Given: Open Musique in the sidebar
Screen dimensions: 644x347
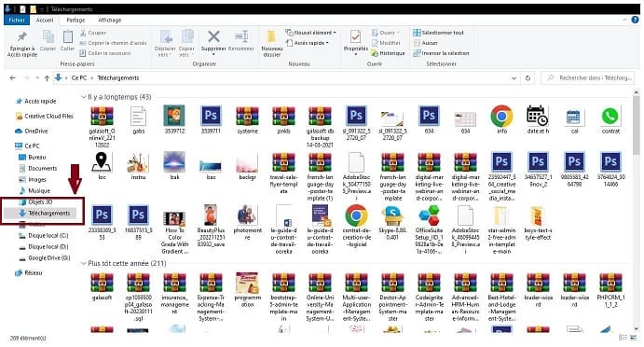Looking at the screenshot, I should [x=34, y=191].
